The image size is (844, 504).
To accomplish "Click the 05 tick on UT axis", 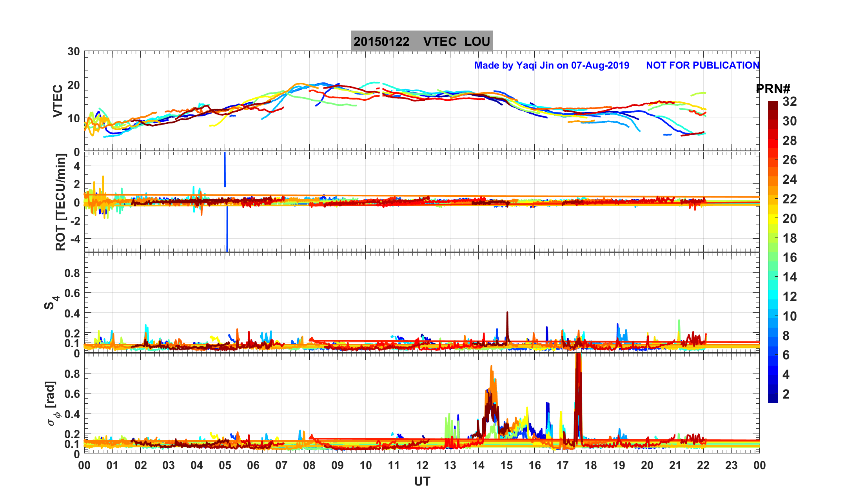I will [225, 466].
